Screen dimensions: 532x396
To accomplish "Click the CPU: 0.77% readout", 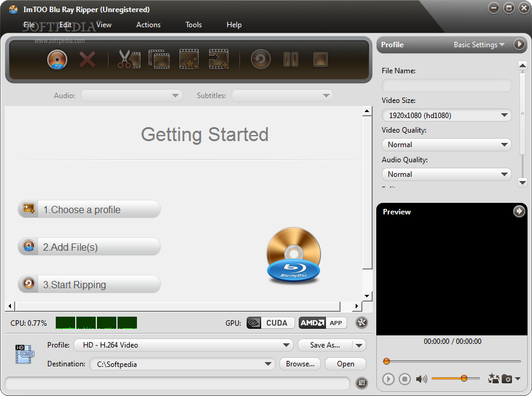I will [28, 323].
